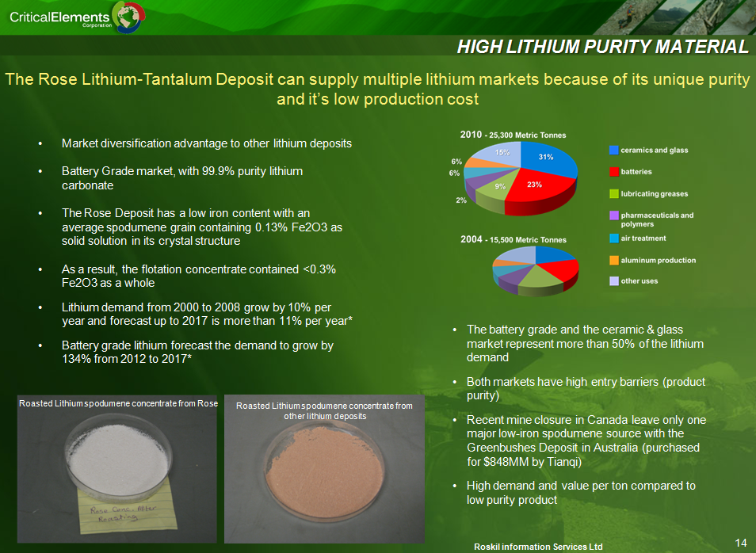
Task: Click the 'The battery grade and the ceramic & glass' bullet
Action: point(585,343)
